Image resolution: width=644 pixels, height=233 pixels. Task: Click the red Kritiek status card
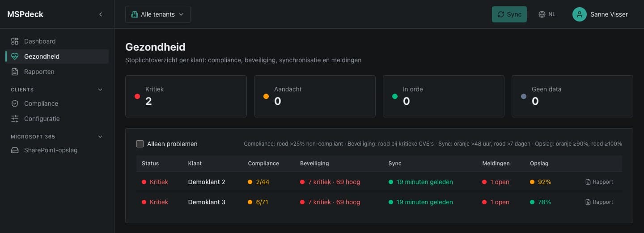click(x=186, y=96)
